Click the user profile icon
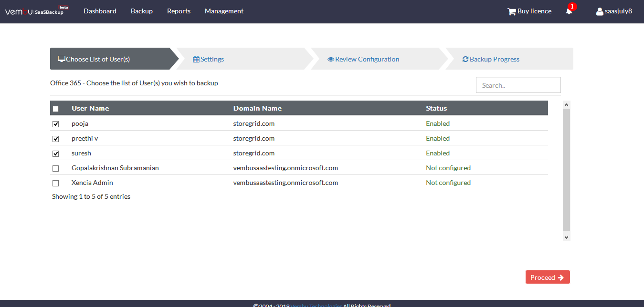644x307 pixels. (x=600, y=11)
